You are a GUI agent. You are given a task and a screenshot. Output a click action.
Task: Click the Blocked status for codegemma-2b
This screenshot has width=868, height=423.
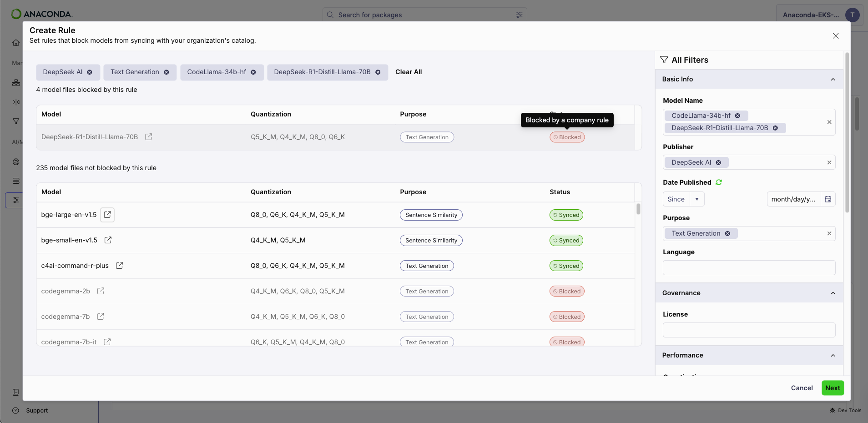tap(567, 291)
